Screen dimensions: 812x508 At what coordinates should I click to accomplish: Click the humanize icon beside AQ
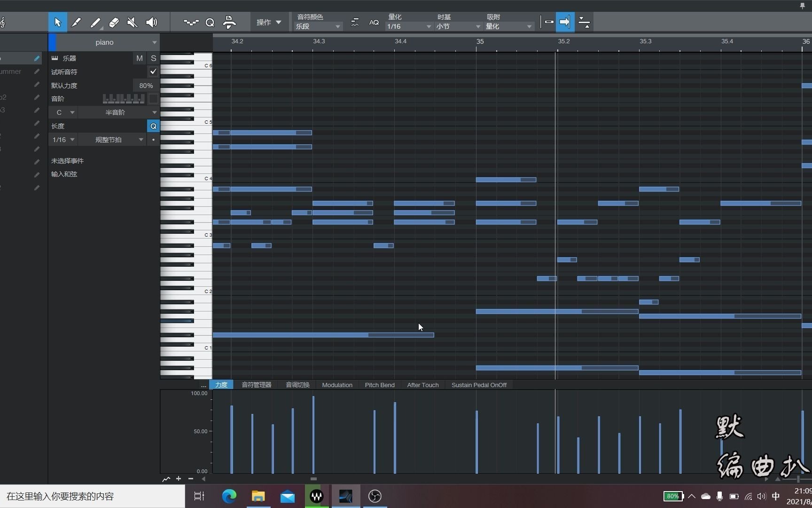pyautogui.click(x=355, y=22)
